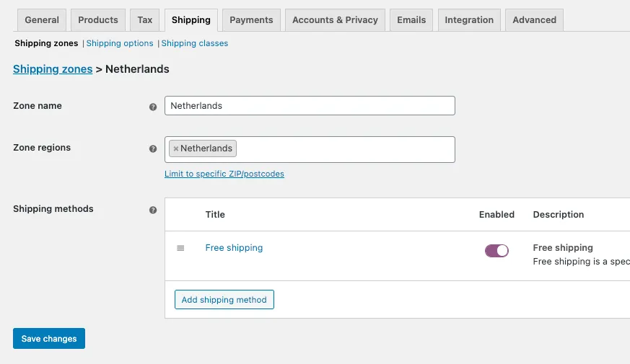630x364 pixels.
Task: Open the Shipping methods help tooltip icon
Action: (153, 210)
